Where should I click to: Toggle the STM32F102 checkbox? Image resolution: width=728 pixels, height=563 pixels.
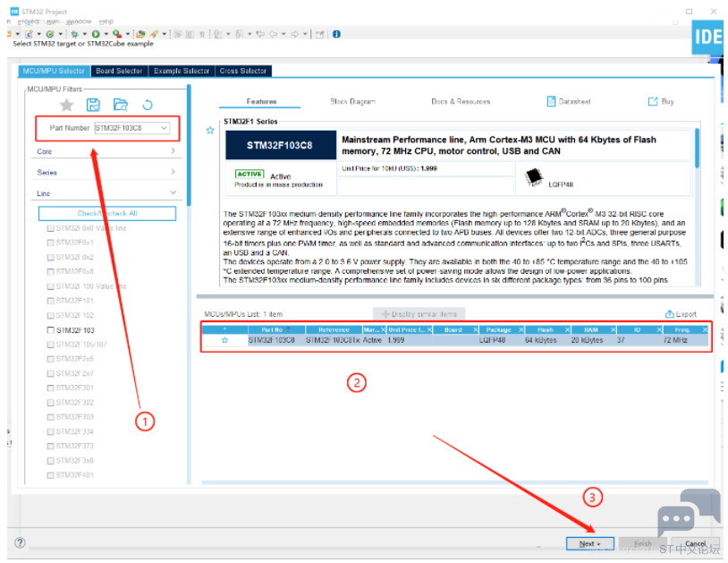pyautogui.click(x=51, y=316)
